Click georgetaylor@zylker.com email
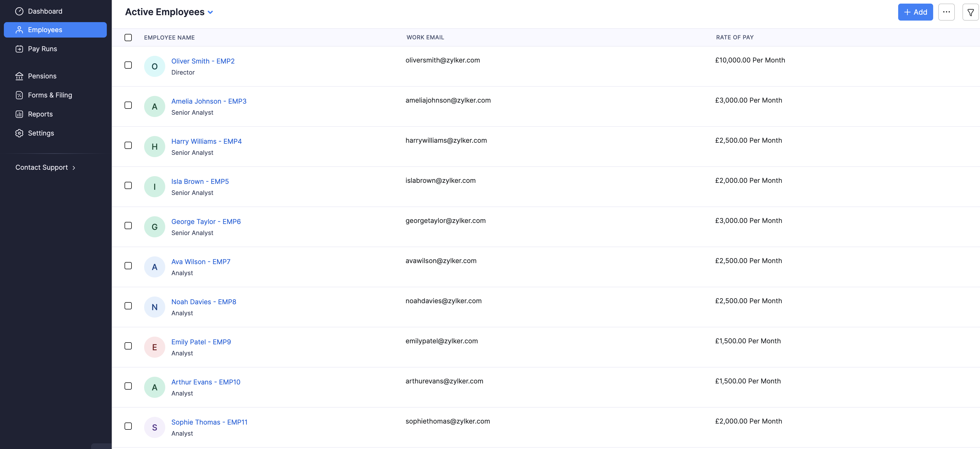This screenshot has height=449, width=980. tap(445, 220)
